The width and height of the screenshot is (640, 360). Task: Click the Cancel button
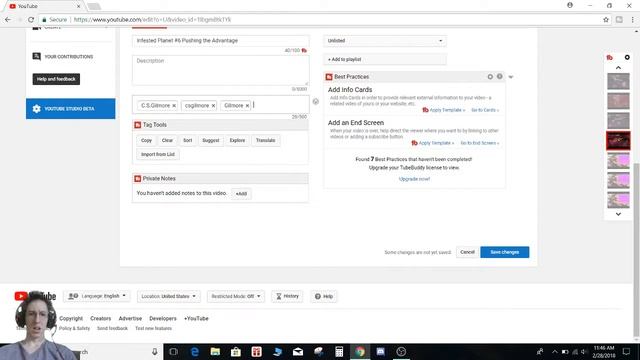[467, 252]
